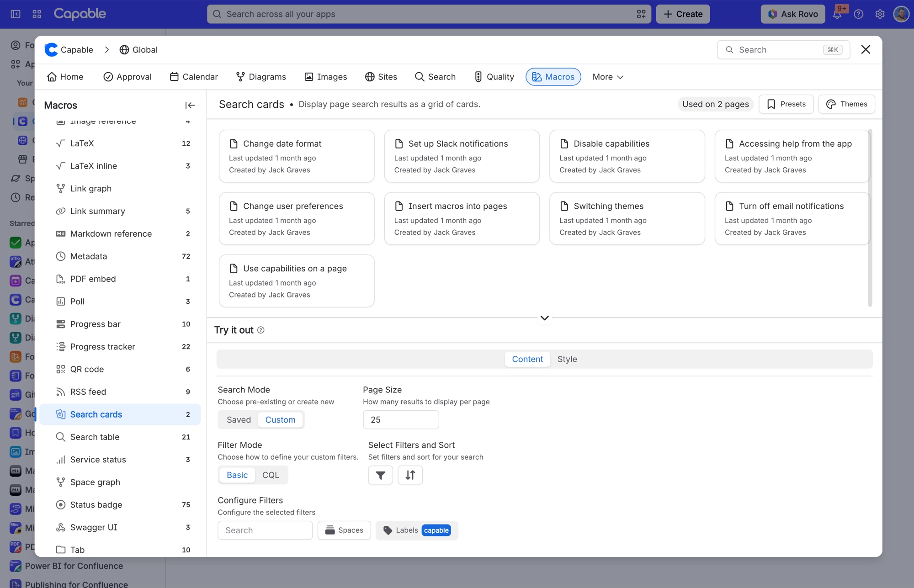Select CQL filter mode
The image size is (914, 588).
[x=271, y=475]
